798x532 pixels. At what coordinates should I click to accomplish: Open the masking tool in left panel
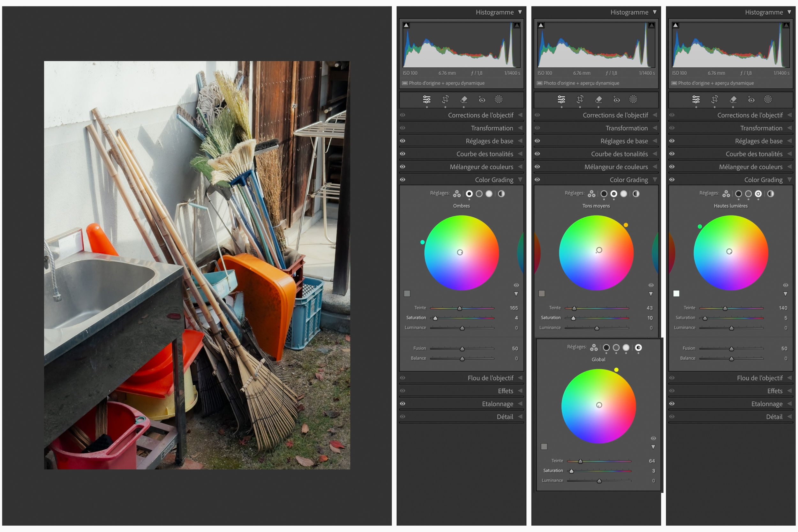pyautogui.click(x=498, y=99)
